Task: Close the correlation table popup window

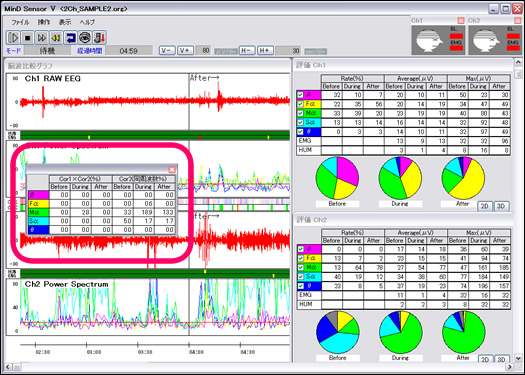Action: tap(172, 170)
